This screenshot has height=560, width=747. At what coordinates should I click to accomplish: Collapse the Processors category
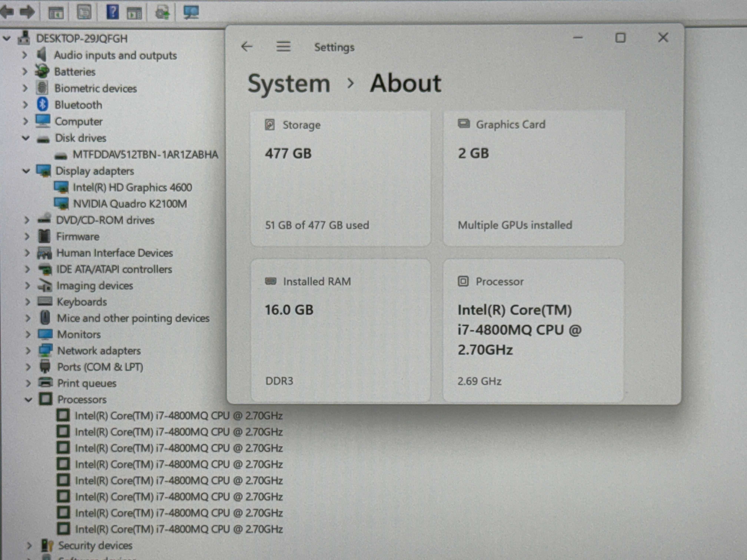click(x=29, y=400)
